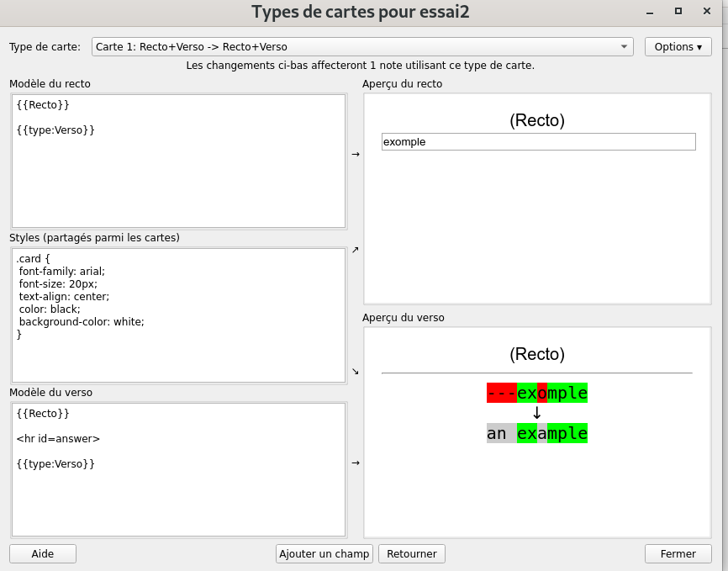Close the window with the X icon
The image size is (728, 571).
(x=707, y=12)
